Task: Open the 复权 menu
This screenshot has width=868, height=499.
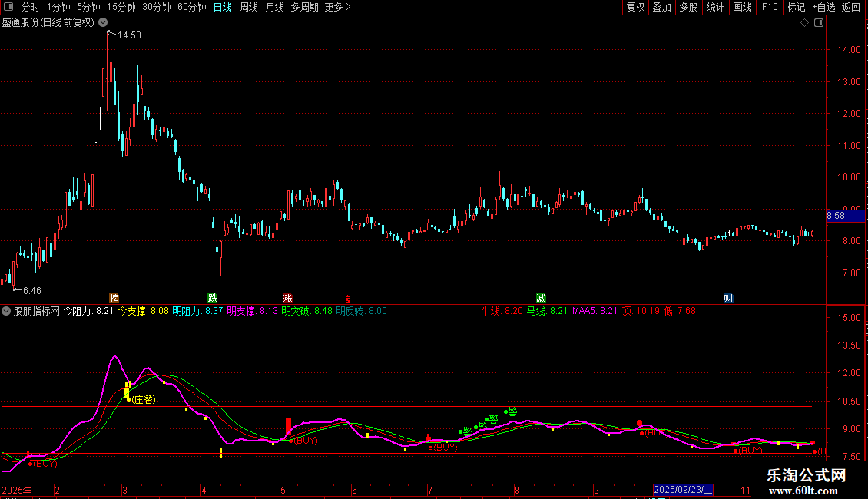Action: tap(635, 7)
